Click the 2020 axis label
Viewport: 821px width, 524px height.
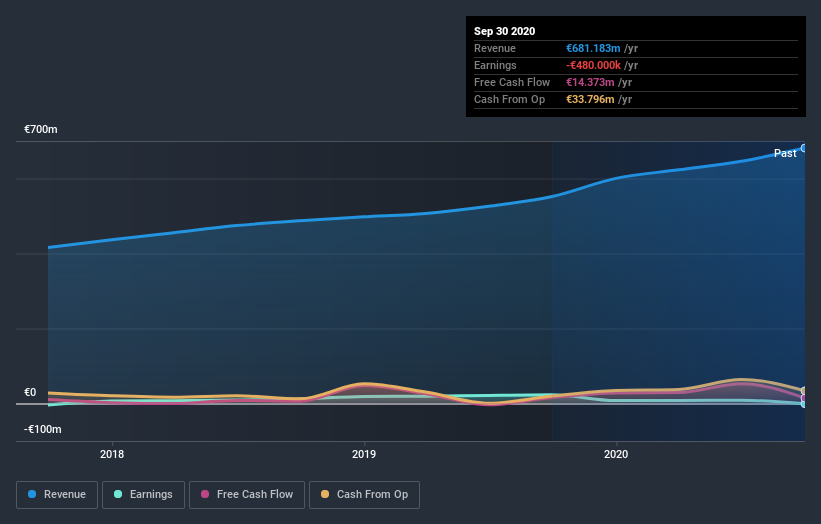(x=616, y=454)
